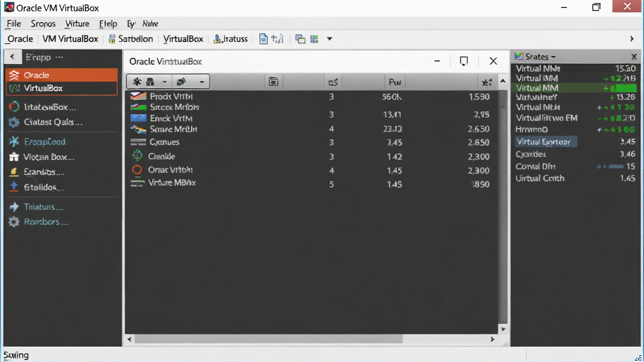644x362 pixels.
Task: Open the Sropos menu
Action: point(43,24)
